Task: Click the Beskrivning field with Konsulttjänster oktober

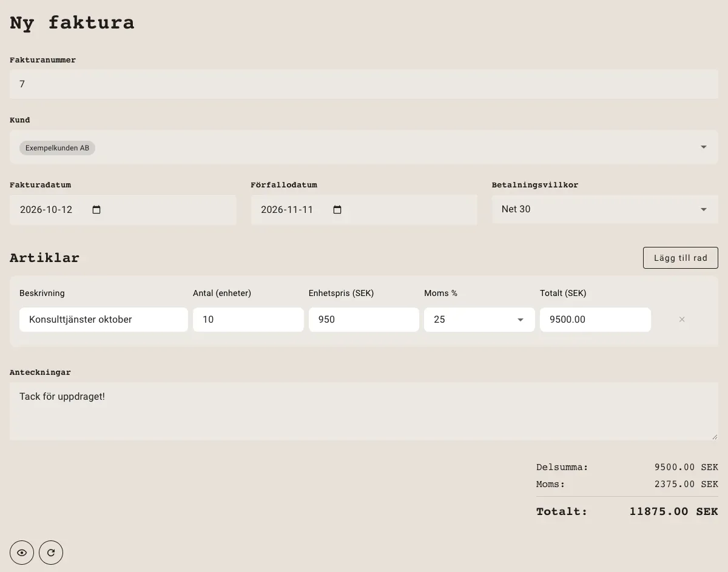Action: point(104,320)
